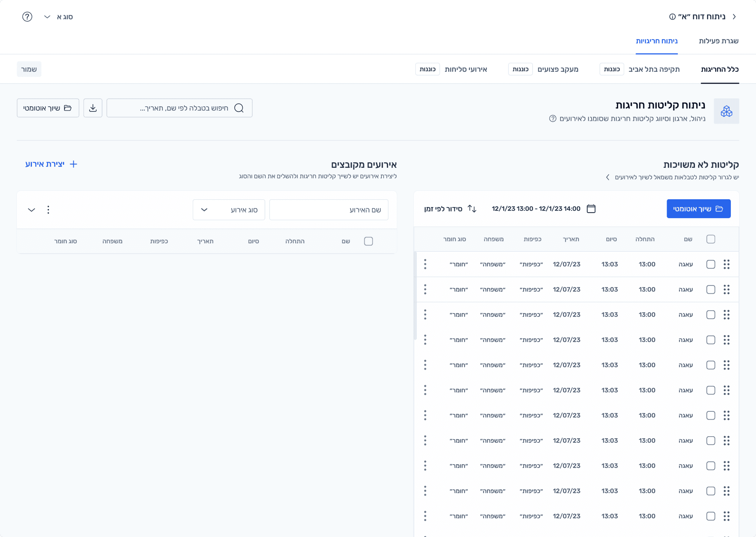756x537 pixels.
Task: Open three-dot menu of first unassigned row
Action: click(x=425, y=264)
